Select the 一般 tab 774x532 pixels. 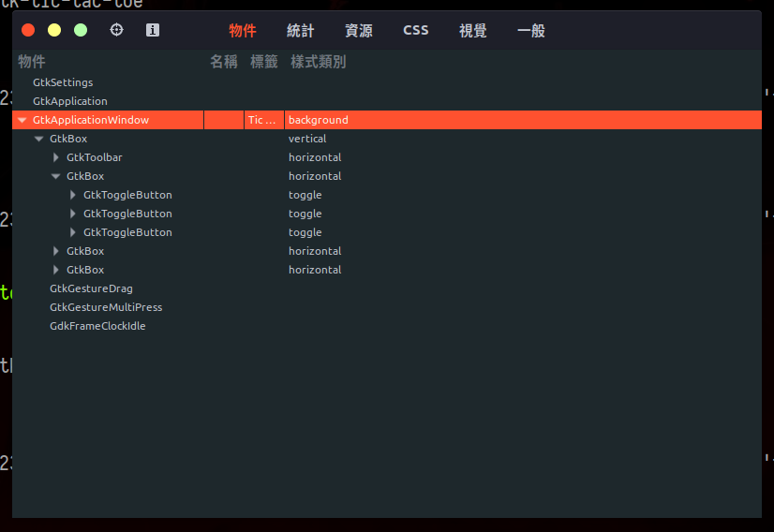point(530,31)
